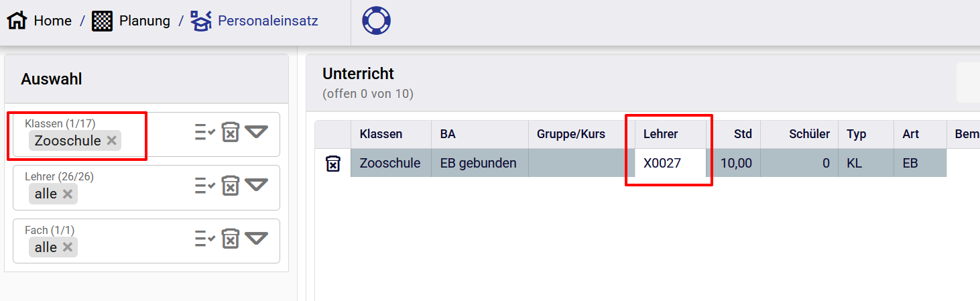Remove the Zooschule chip from Klassen

(112, 141)
